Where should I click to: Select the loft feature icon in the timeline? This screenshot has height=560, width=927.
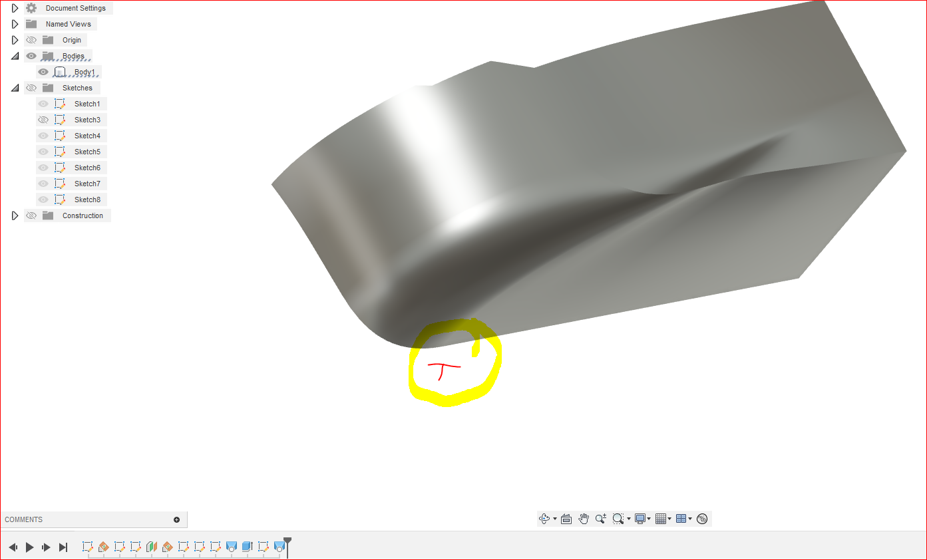click(x=231, y=547)
